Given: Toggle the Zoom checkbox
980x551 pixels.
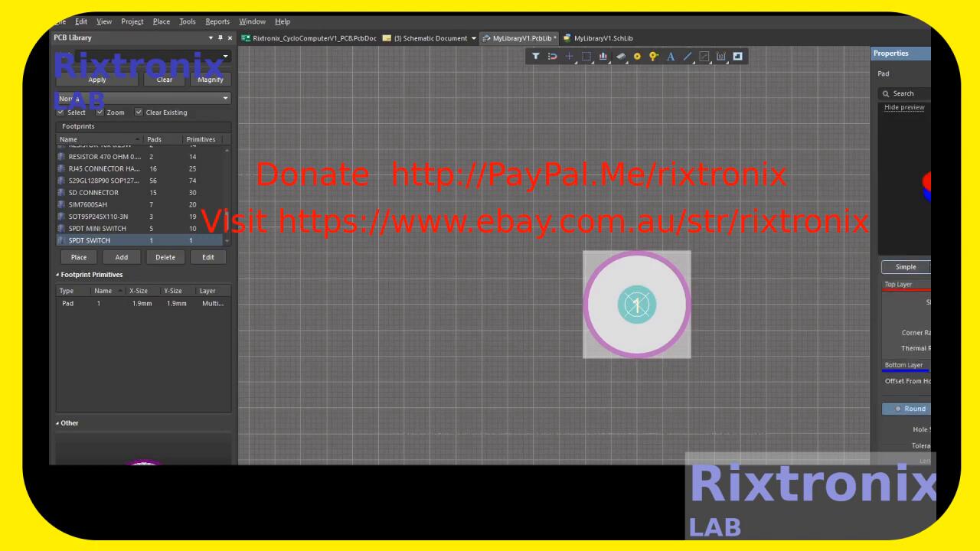Looking at the screenshot, I should pos(100,112).
